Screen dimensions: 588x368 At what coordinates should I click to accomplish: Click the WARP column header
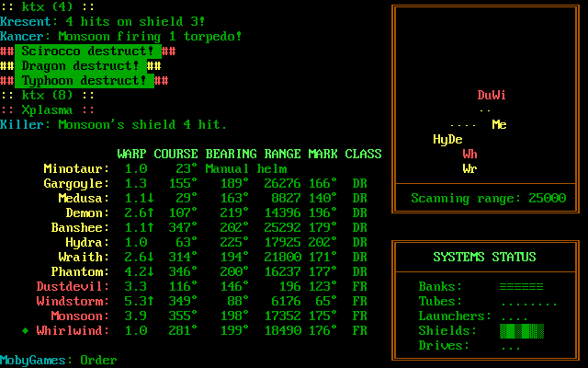click(x=131, y=154)
